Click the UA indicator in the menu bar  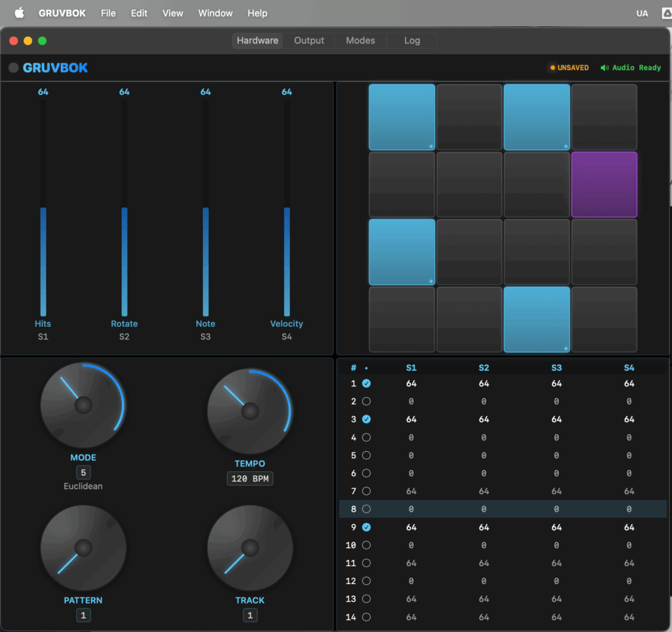click(x=641, y=12)
